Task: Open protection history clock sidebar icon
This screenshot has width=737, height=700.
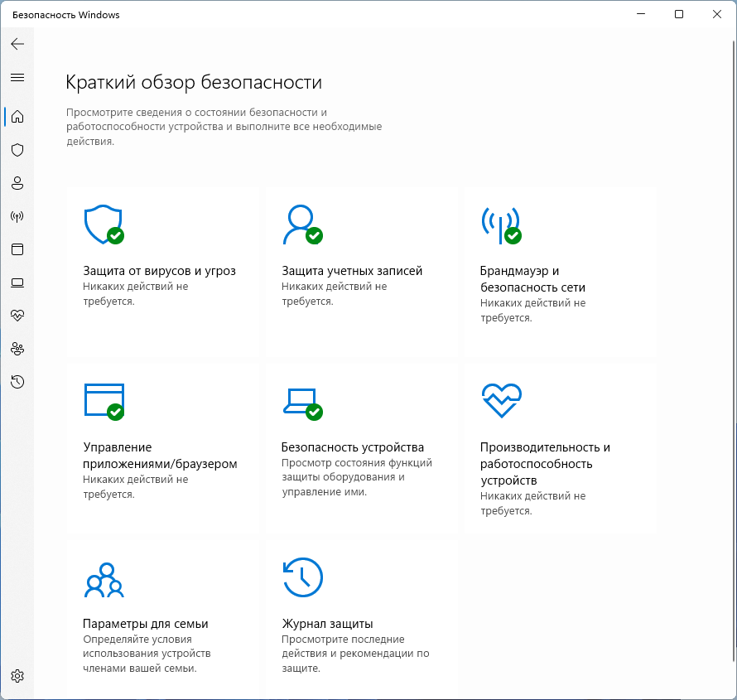Action: (17, 382)
